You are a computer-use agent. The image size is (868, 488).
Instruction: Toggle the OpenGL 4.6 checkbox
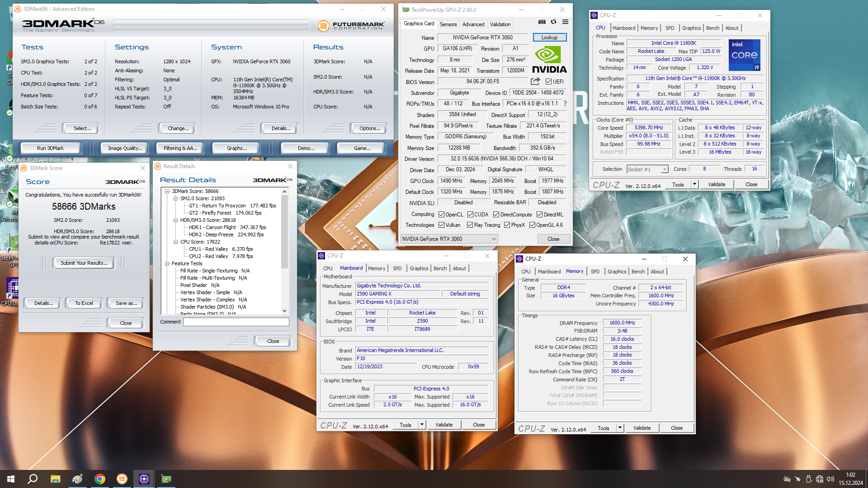point(532,225)
